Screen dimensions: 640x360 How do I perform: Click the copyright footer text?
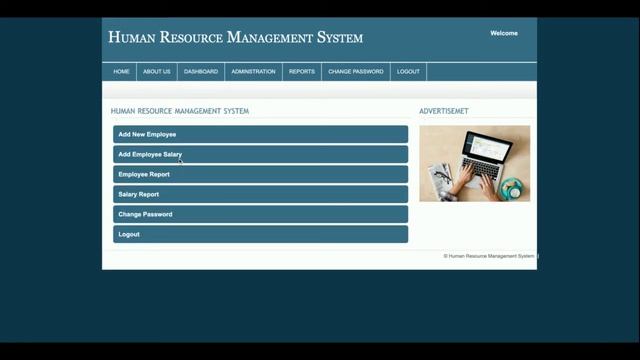click(489, 256)
